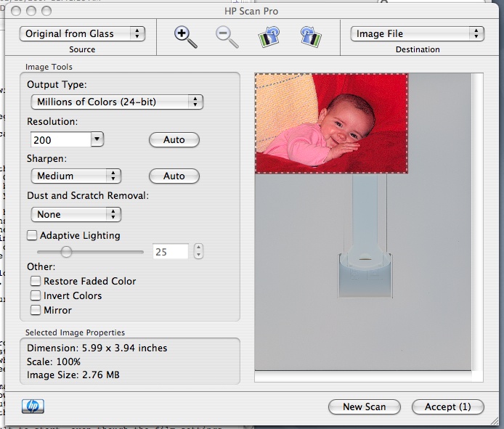Open the Source popup menu
This screenshot has width=504, height=429.
click(81, 33)
